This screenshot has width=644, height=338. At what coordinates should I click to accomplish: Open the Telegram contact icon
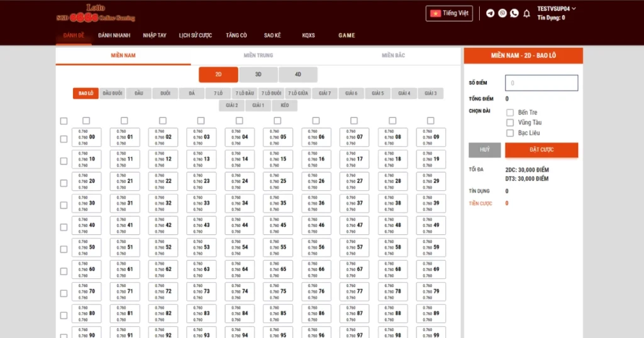[490, 13]
